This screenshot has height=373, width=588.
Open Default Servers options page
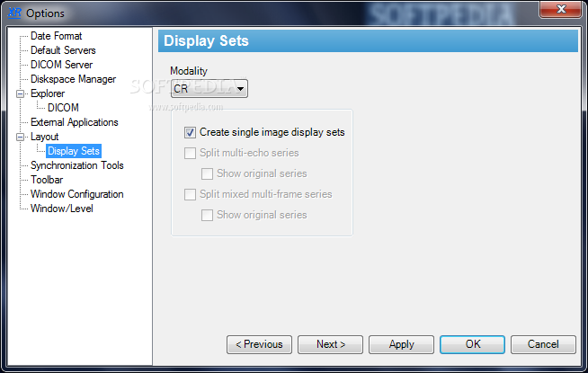63,50
